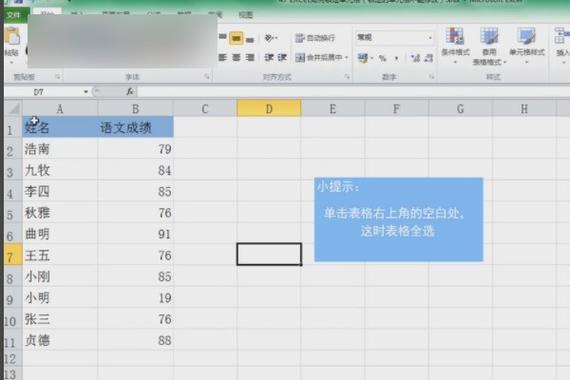Click the increase indent icon

pyautogui.click(x=282, y=57)
